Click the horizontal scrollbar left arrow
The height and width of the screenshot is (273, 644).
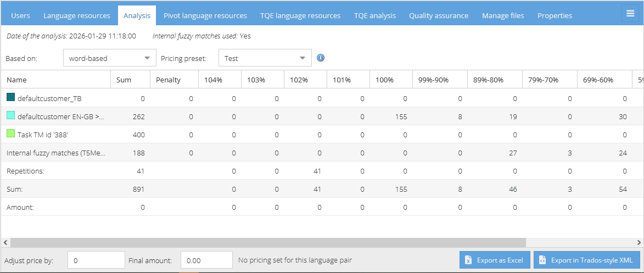[x=5, y=243]
